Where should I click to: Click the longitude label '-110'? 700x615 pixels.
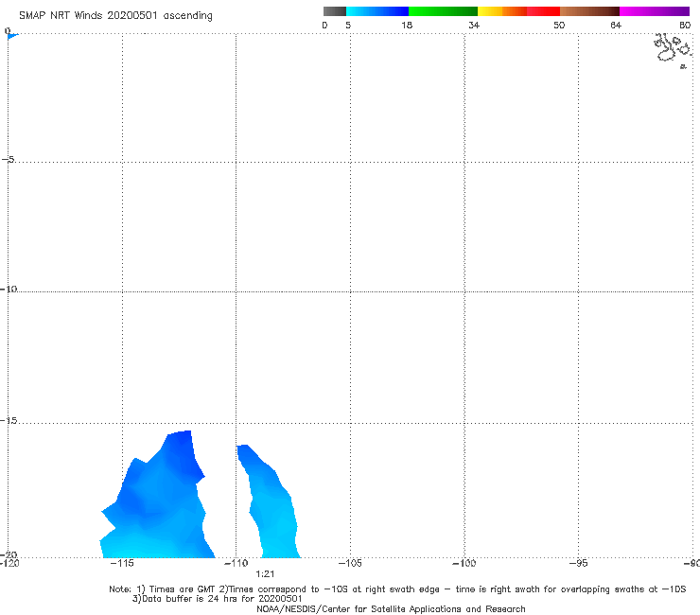[236, 563]
